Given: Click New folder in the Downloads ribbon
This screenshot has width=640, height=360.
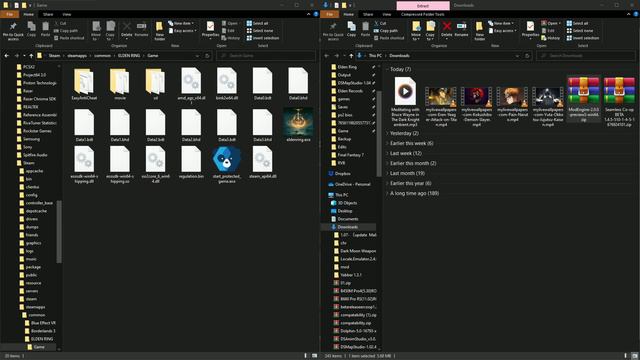Looking at the screenshot, I should pos(480,31).
